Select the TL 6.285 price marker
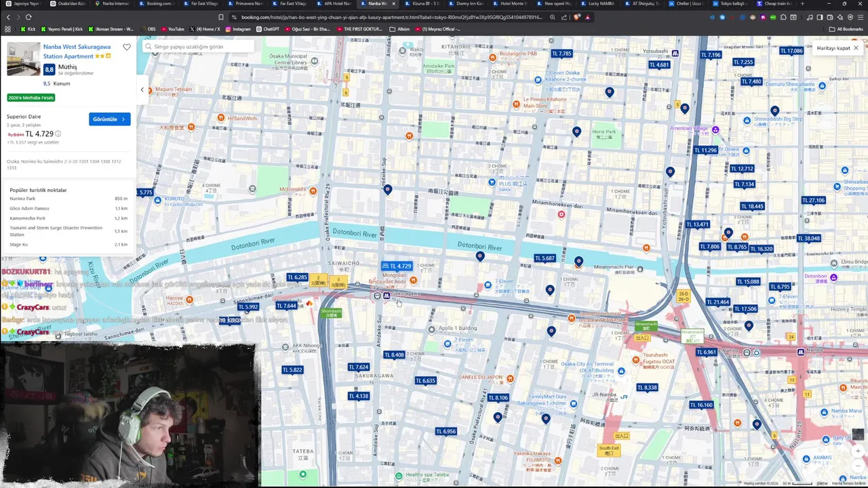 tap(297, 277)
